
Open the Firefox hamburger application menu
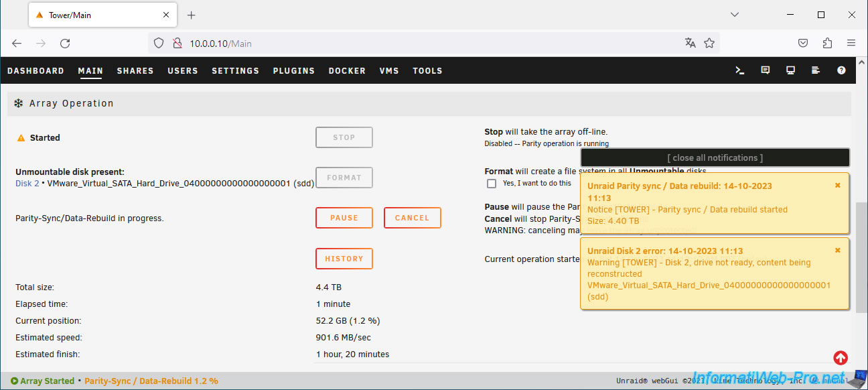pos(851,43)
